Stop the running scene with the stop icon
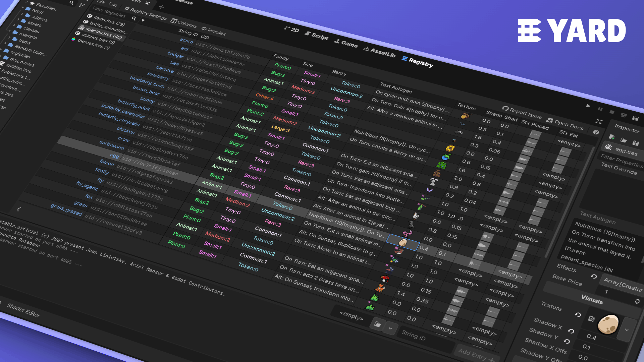This screenshot has height=362, width=644. (x=612, y=112)
